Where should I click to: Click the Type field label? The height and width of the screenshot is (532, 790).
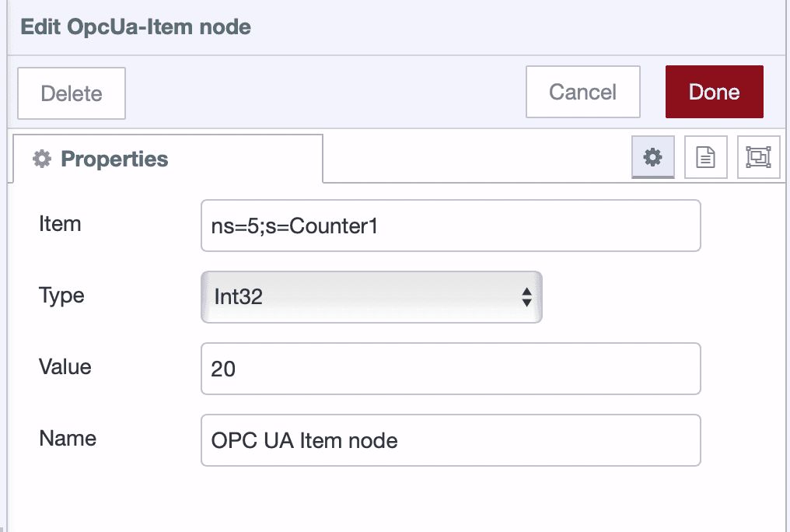point(61,296)
